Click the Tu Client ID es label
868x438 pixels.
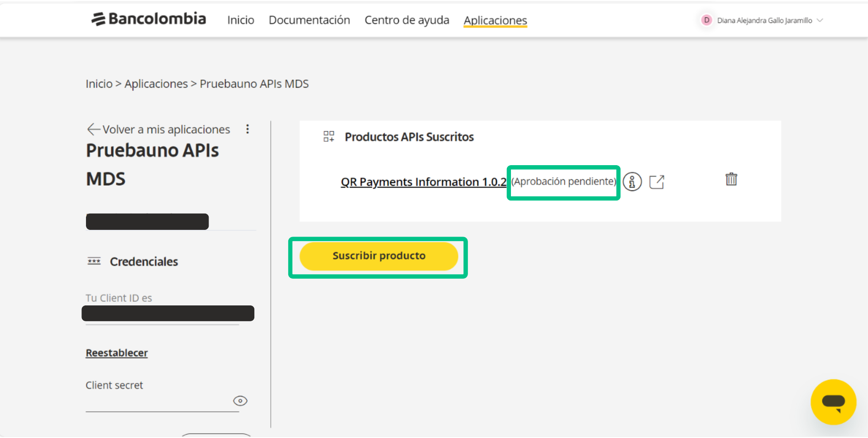[x=119, y=298]
